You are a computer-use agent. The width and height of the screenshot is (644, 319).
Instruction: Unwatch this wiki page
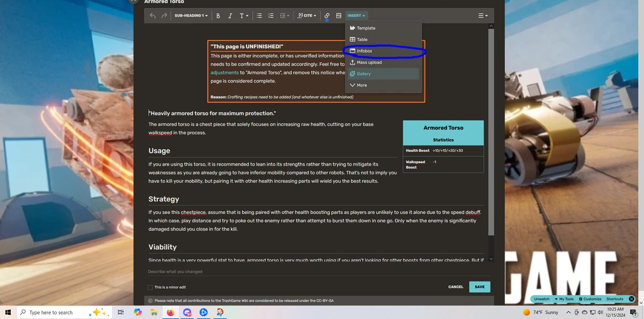541,299
